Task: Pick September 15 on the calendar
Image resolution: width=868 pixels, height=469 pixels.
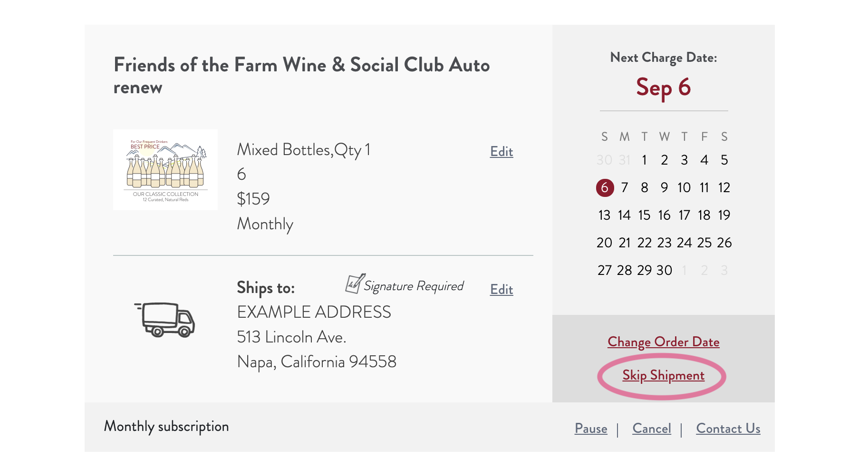Action: click(644, 215)
